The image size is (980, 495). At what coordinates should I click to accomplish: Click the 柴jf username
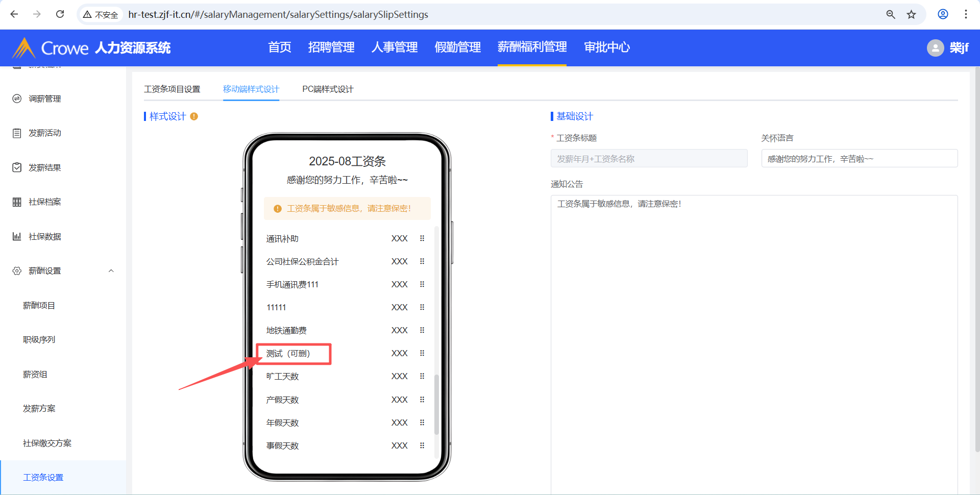point(959,48)
